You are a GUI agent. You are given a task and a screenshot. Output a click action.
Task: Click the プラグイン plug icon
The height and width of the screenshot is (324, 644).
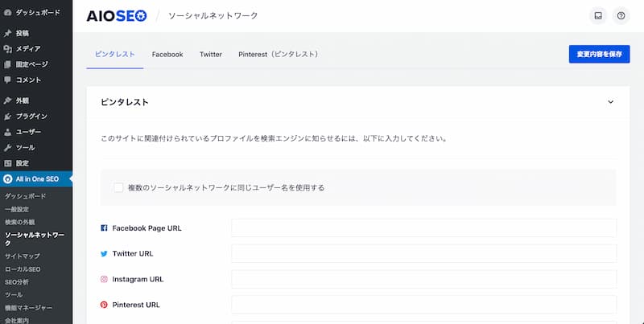pyautogui.click(x=7, y=117)
